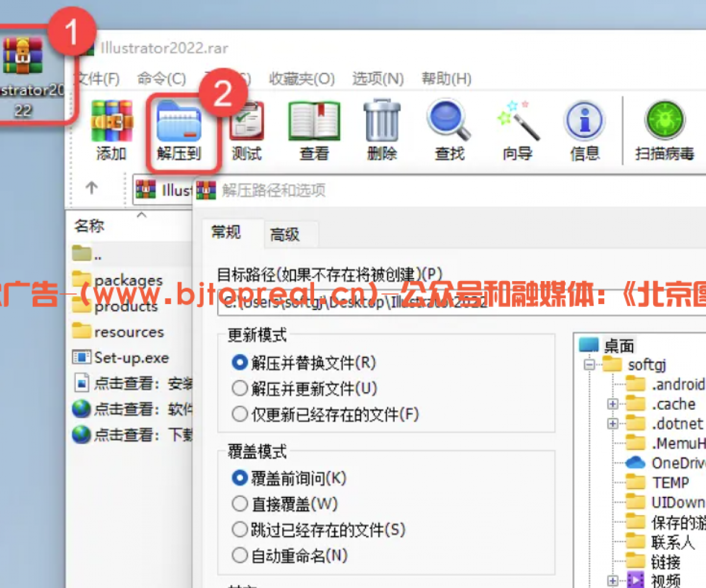The height and width of the screenshot is (588, 706).
Task: Select Set-up.exe in the file list
Action: [121, 358]
